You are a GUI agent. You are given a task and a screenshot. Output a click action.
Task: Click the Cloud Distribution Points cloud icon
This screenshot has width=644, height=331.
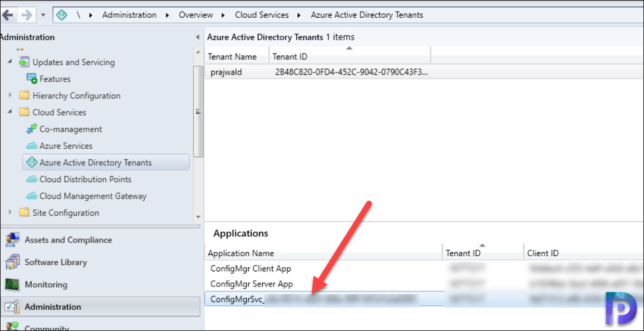[x=32, y=179]
